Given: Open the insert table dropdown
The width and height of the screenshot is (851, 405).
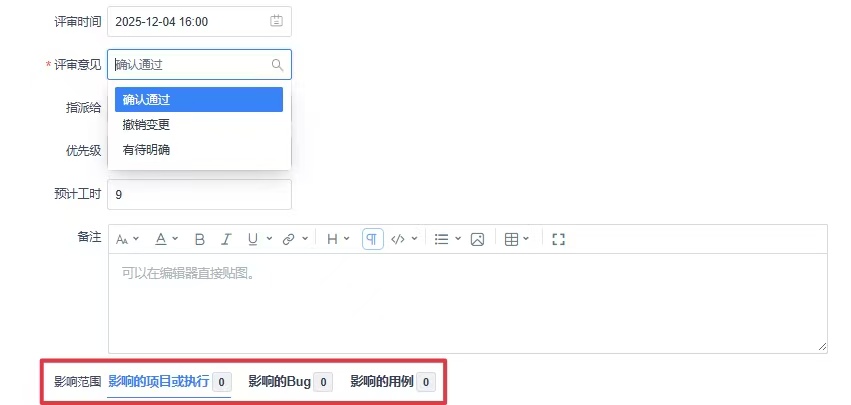Looking at the screenshot, I should click(517, 239).
